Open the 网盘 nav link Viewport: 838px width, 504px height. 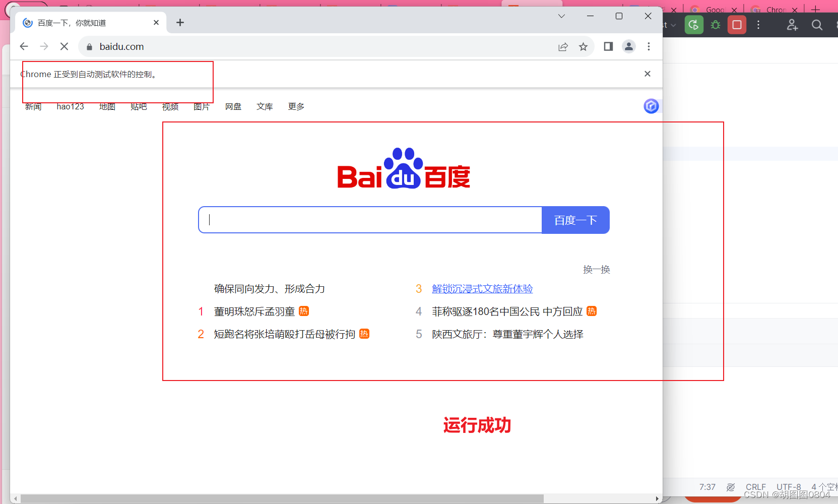click(233, 107)
